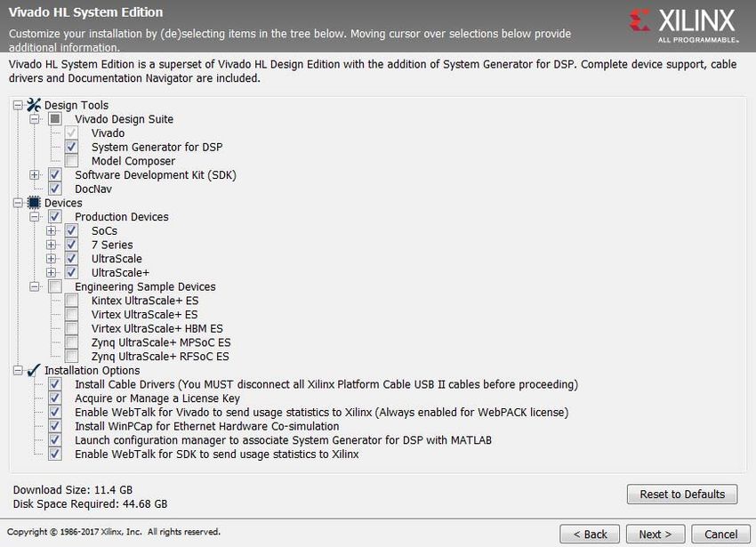Check Virtex UltraScale+ HBM ES

pyautogui.click(x=72, y=328)
